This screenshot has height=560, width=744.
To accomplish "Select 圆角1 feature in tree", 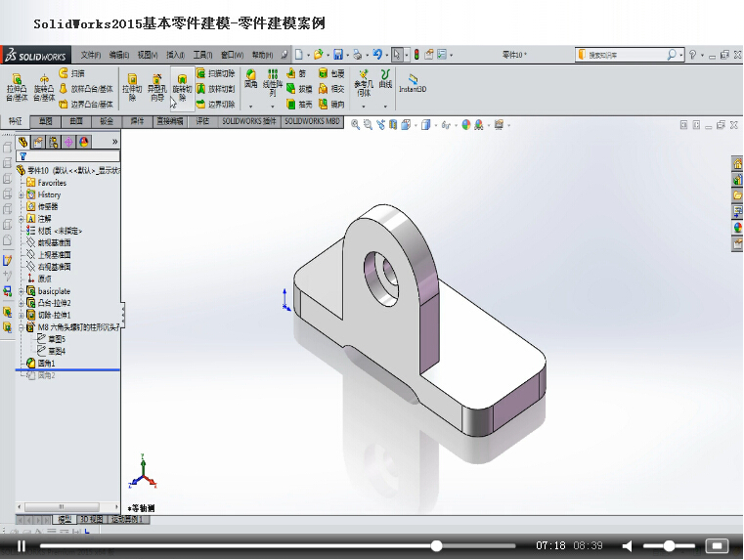I will click(x=41, y=364).
